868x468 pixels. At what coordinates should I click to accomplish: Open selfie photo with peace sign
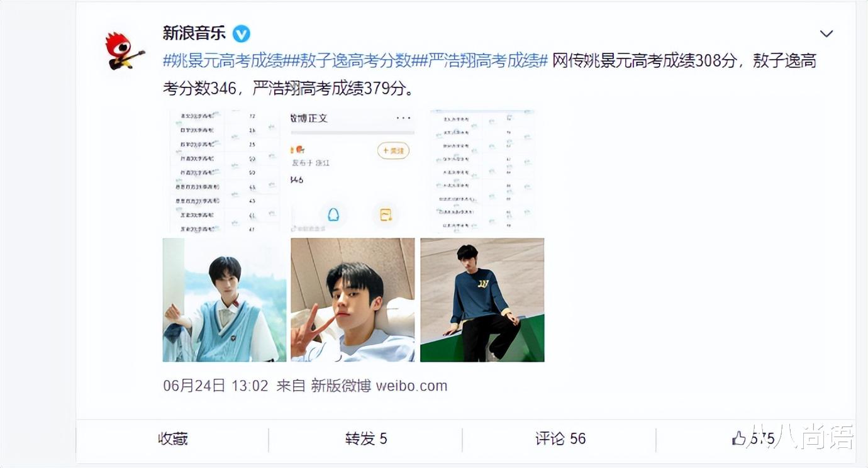click(353, 300)
